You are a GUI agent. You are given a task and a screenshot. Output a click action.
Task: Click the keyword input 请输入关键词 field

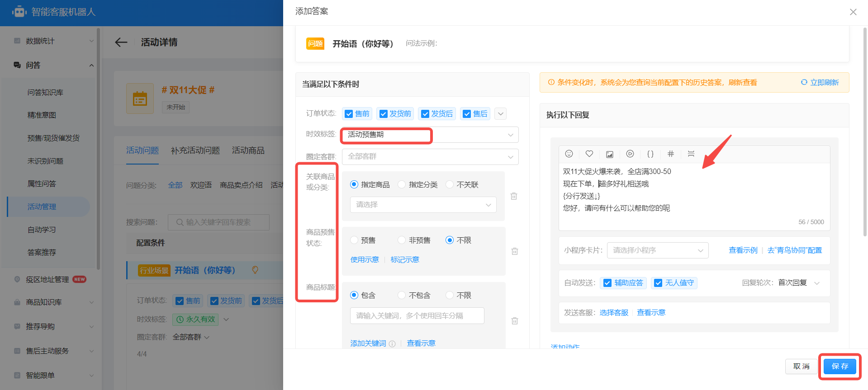[x=417, y=316]
